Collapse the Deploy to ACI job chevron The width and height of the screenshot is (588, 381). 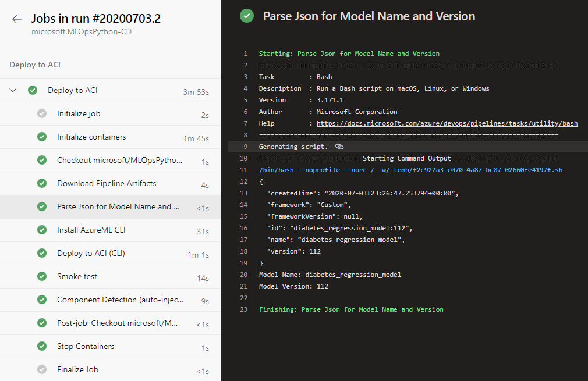point(13,90)
